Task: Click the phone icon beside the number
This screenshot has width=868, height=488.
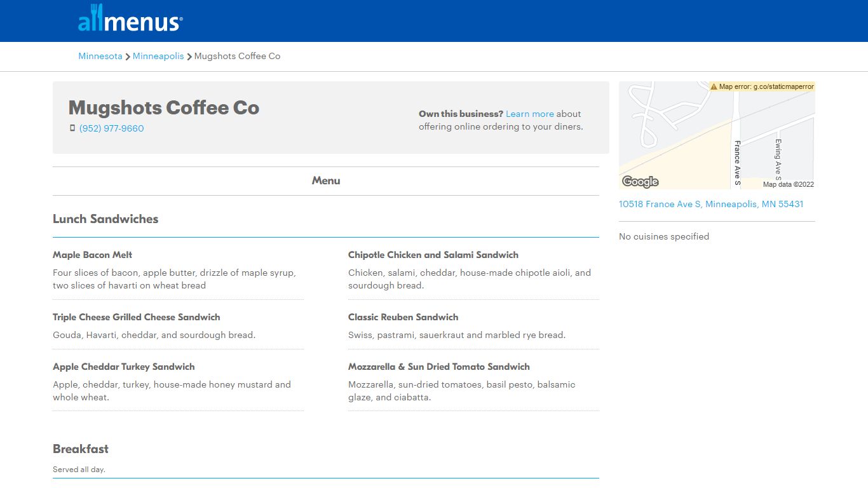Action: click(72, 128)
